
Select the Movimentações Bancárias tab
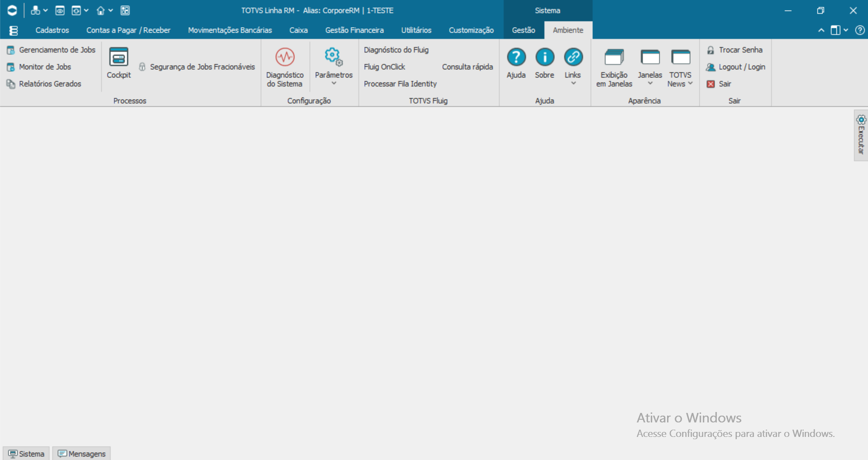[230, 30]
